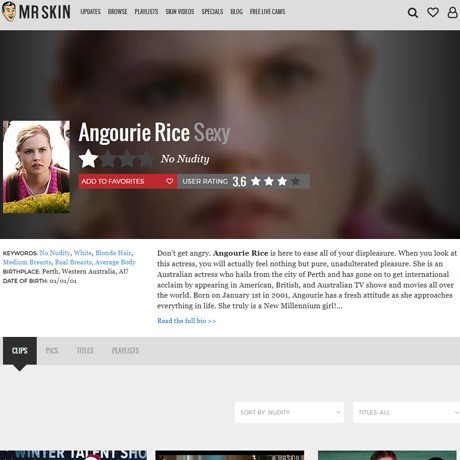Viewport: 460px width, 460px height.
Task: Follow the Medium Breasts keyword link
Action: (27, 262)
